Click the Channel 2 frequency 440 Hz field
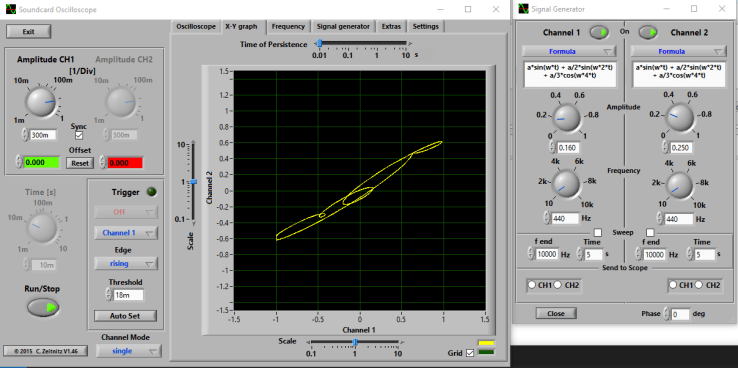 tap(679, 219)
